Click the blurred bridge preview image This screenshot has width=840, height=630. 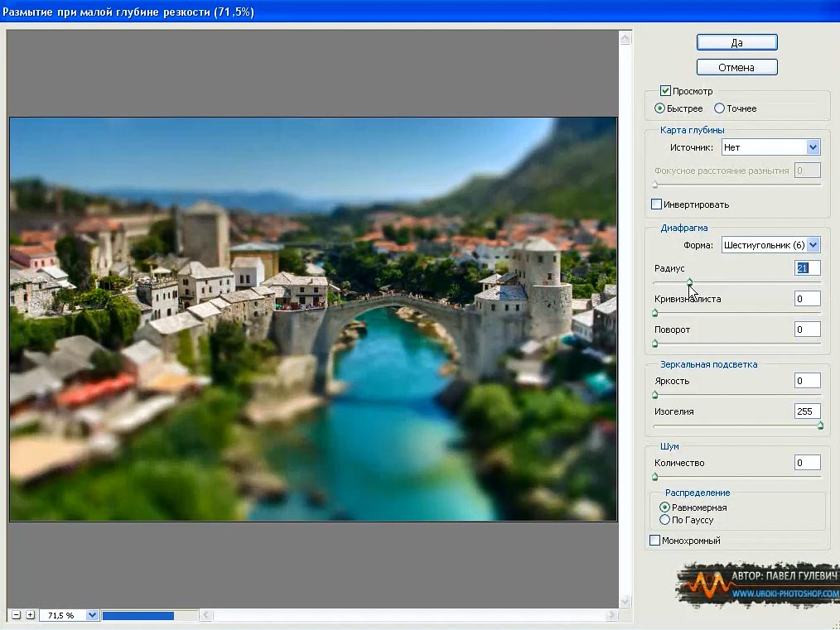click(313, 319)
